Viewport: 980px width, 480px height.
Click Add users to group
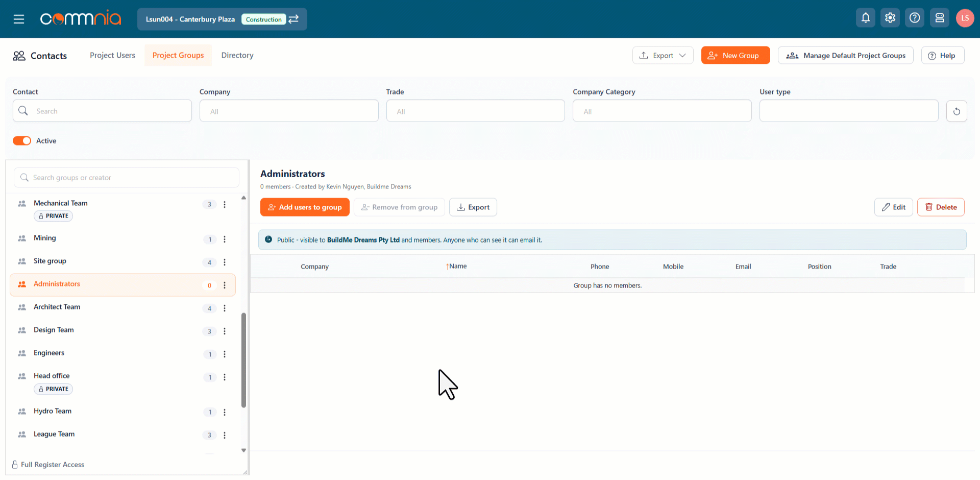[305, 207]
